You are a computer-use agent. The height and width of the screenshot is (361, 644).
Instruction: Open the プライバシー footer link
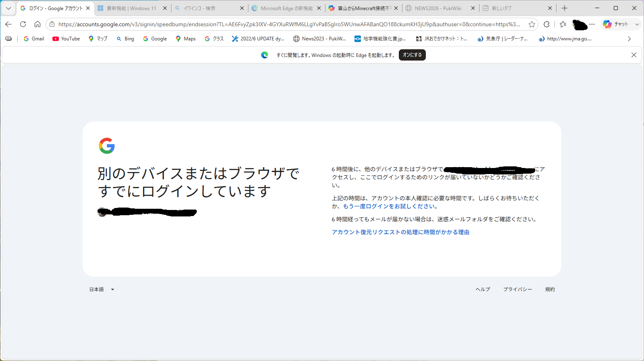click(517, 290)
